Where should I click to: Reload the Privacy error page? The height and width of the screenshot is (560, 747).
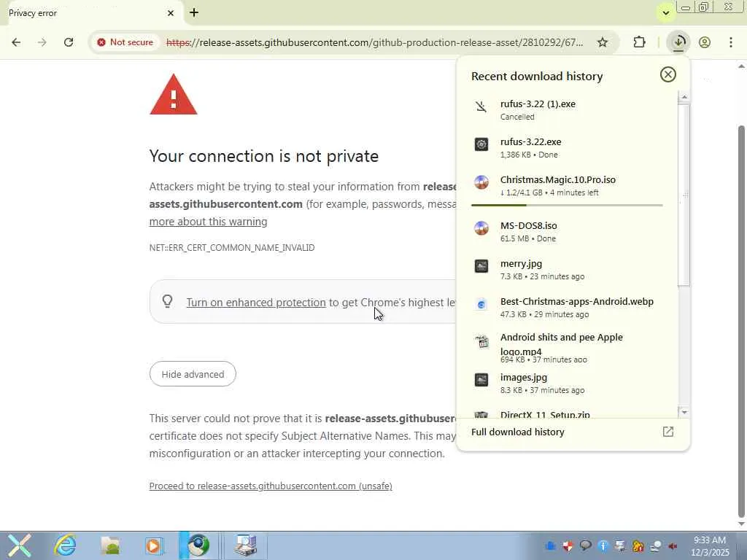pyautogui.click(x=69, y=42)
